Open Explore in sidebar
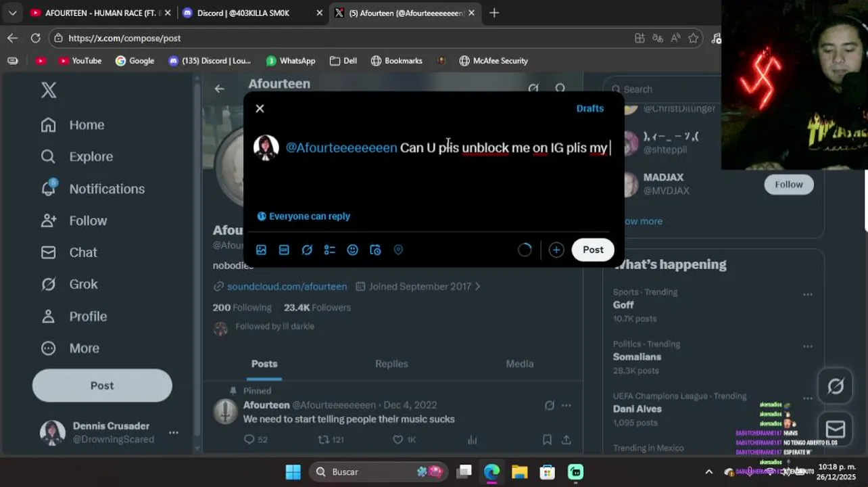The height and width of the screenshot is (487, 868). [77, 156]
